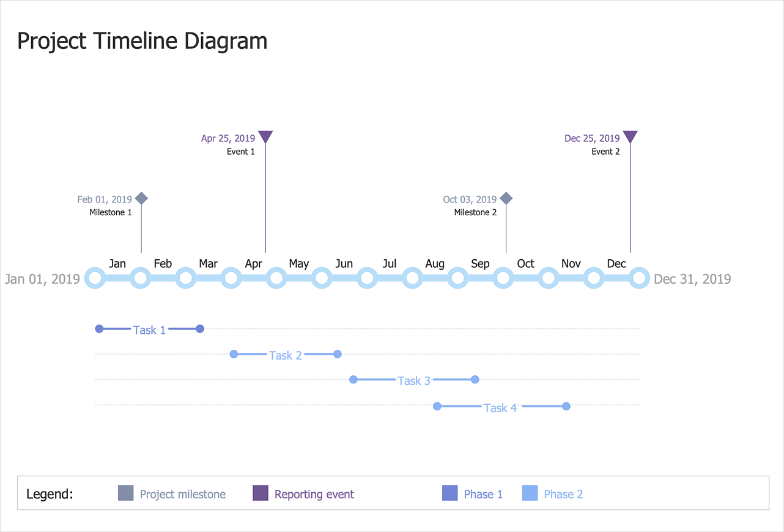Click the Project milestone legend swatch
This screenshot has width=784, height=532.
click(x=126, y=493)
